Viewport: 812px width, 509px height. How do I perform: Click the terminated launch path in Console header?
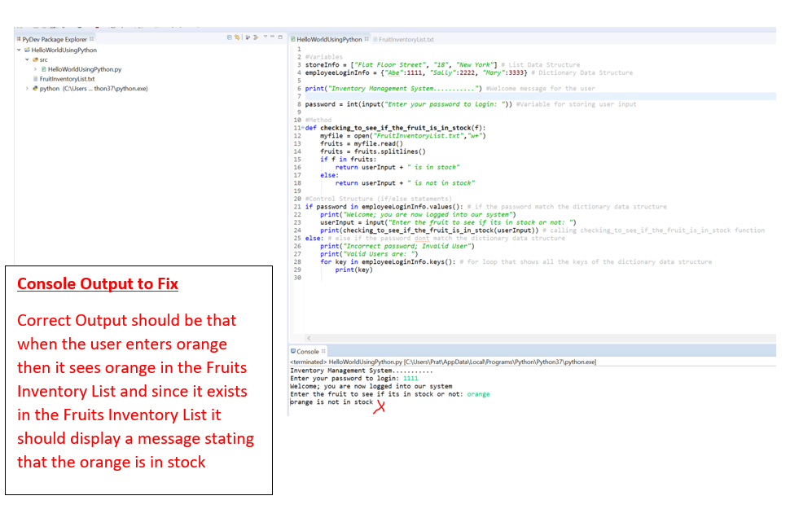(443, 362)
